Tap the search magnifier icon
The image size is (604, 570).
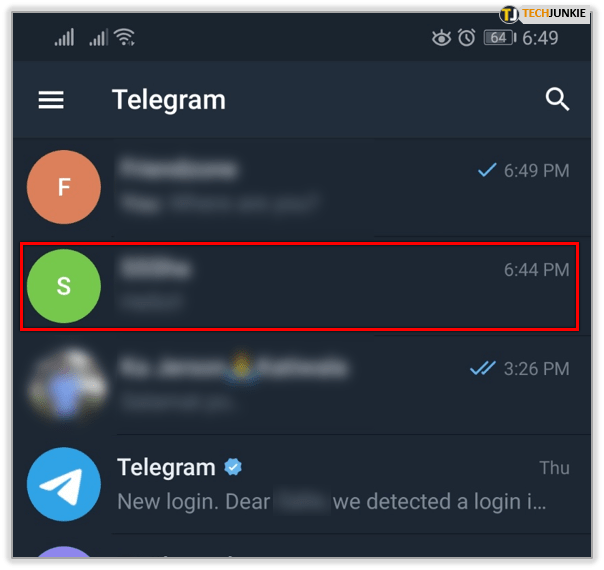coord(557,99)
